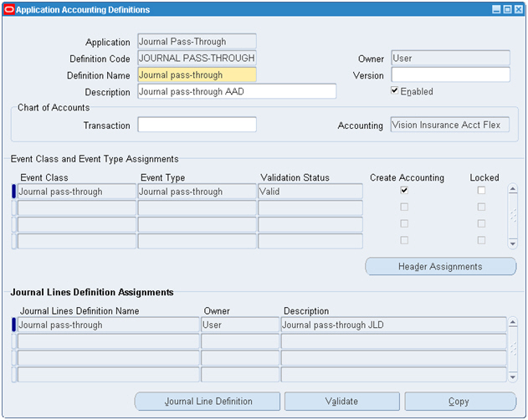Click the Application field

197,41
